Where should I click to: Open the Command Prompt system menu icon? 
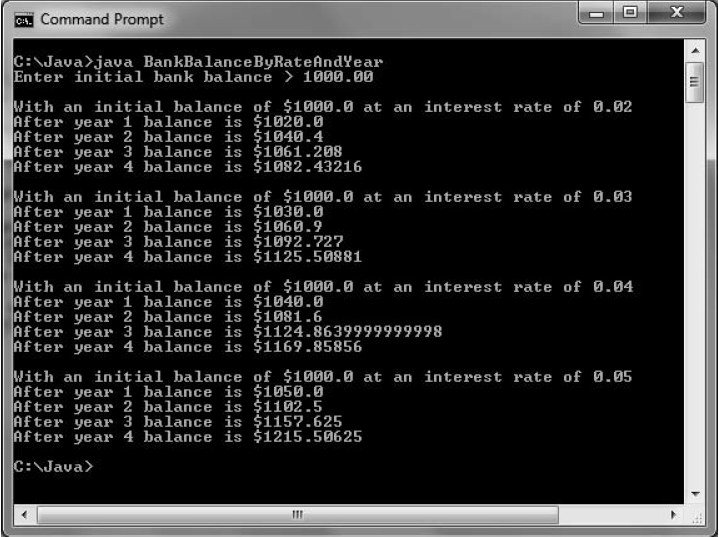[x=23, y=21]
